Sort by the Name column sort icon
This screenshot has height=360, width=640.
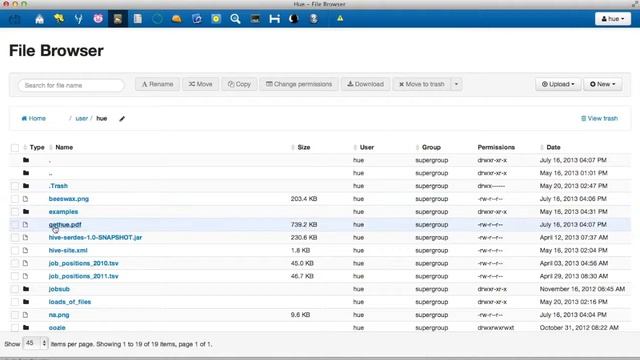51,147
